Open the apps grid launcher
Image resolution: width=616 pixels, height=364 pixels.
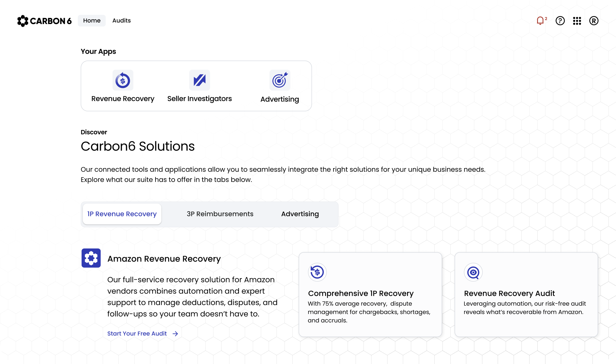click(x=577, y=21)
